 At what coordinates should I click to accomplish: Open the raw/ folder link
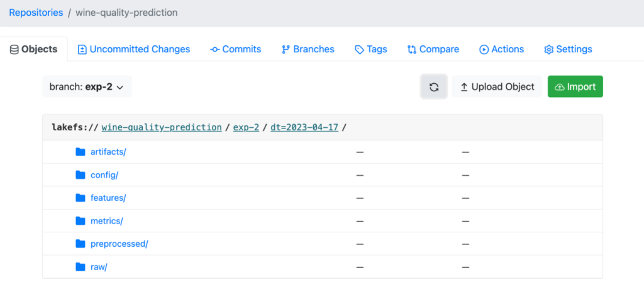pos(99,267)
